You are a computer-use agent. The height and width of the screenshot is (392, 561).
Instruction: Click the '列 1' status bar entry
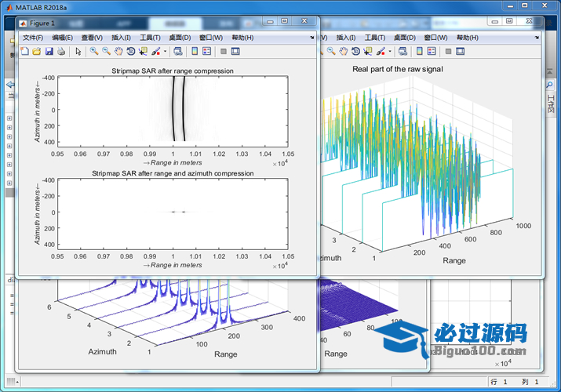click(x=530, y=382)
